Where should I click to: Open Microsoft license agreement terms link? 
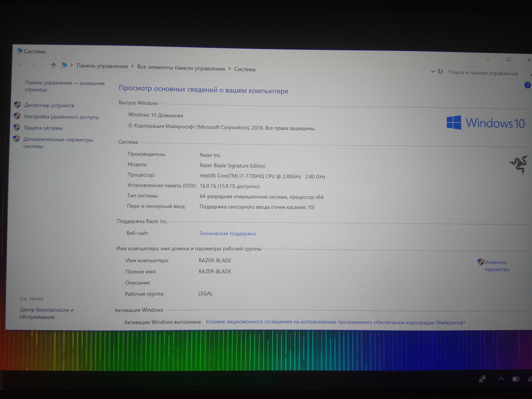(335, 322)
